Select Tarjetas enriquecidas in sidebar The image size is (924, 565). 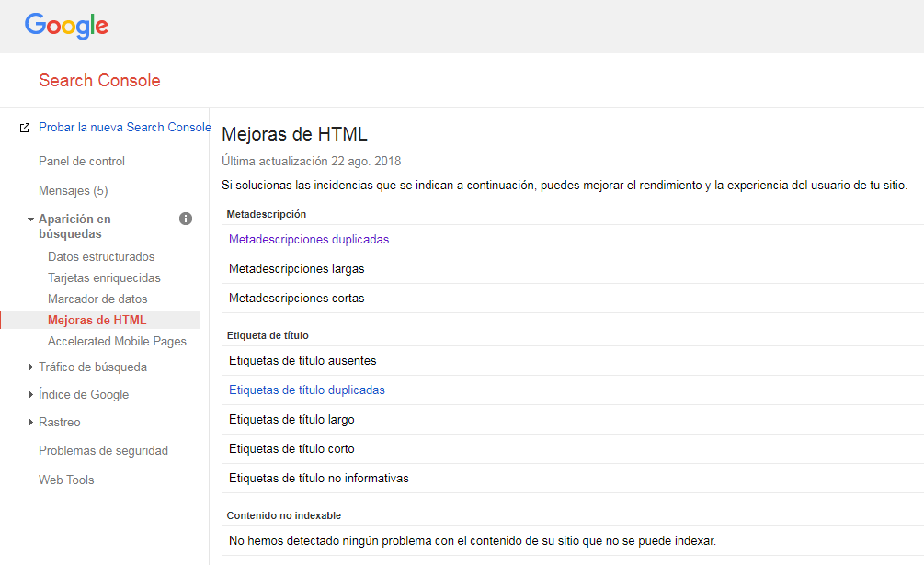coord(104,278)
